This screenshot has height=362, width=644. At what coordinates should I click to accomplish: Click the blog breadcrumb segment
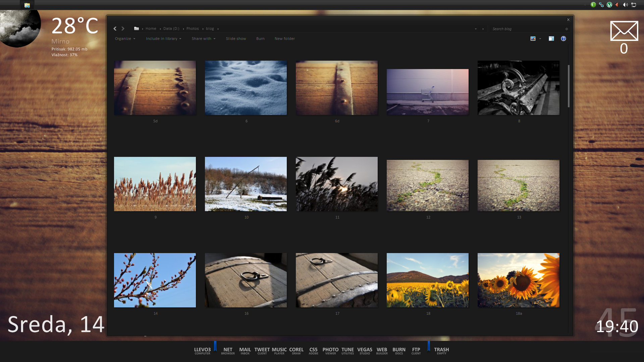[210, 28]
